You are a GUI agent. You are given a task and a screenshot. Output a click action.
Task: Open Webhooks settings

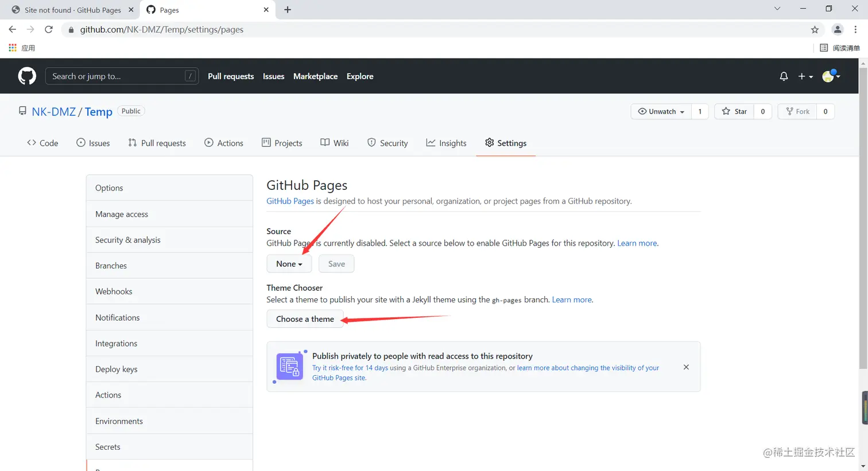pyautogui.click(x=169, y=291)
